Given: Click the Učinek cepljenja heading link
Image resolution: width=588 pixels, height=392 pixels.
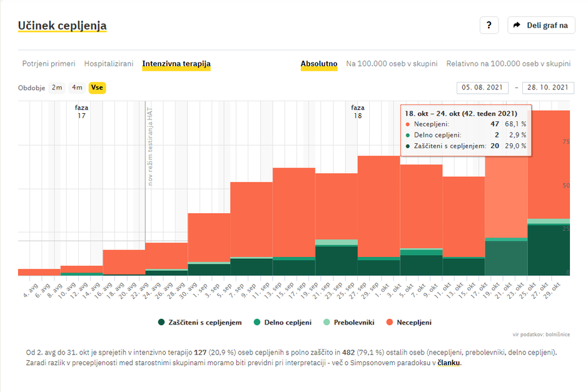Looking at the screenshot, I should pyautogui.click(x=62, y=26).
